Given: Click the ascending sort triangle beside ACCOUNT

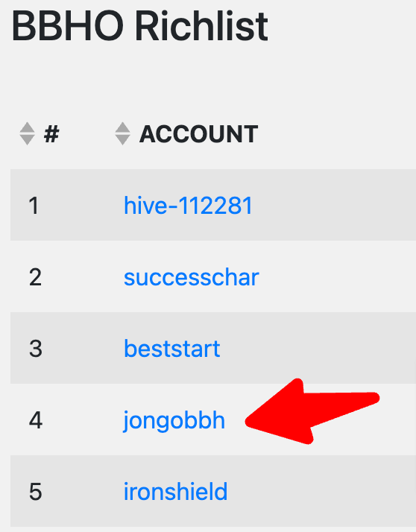Looking at the screenshot, I should coord(122,127).
